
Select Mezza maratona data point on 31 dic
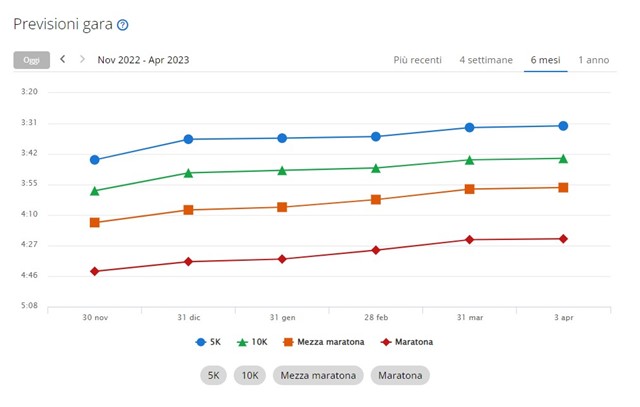188,210
